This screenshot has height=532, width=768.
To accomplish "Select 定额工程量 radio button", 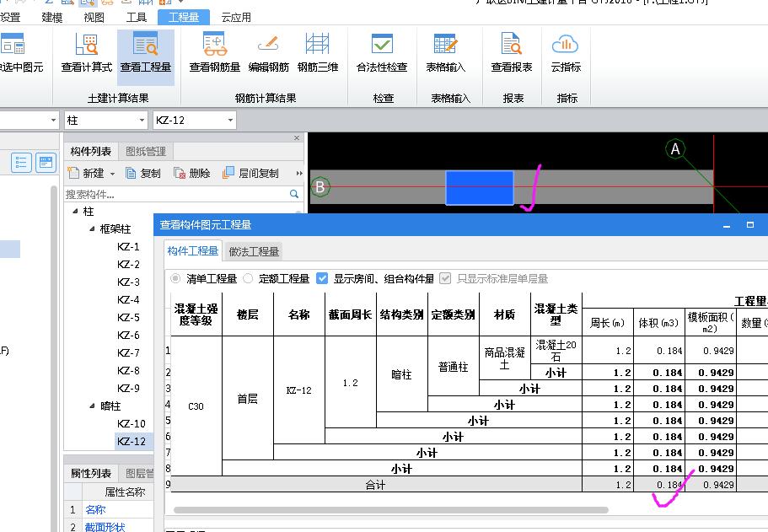I will (248, 279).
